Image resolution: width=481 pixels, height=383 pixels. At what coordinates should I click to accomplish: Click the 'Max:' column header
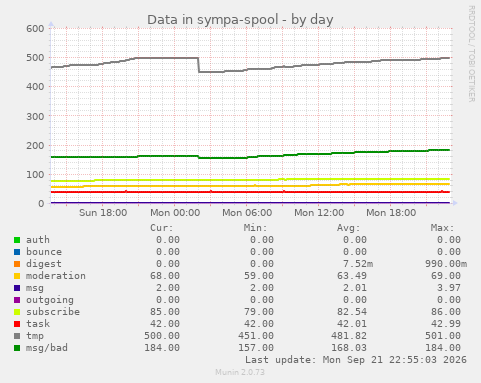(x=442, y=228)
